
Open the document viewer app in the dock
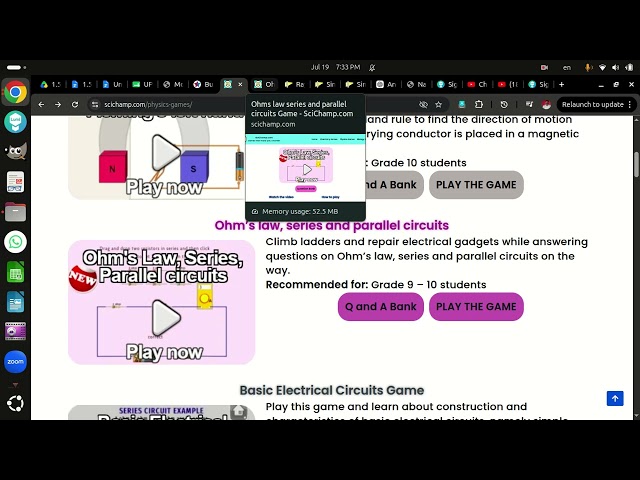(x=16, y=182)
